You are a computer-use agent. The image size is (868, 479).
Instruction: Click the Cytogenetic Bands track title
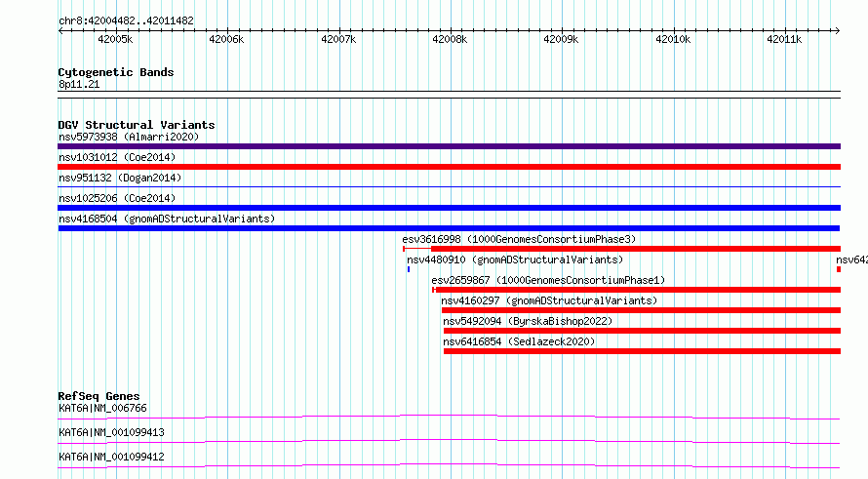click(x=116, y=72)
